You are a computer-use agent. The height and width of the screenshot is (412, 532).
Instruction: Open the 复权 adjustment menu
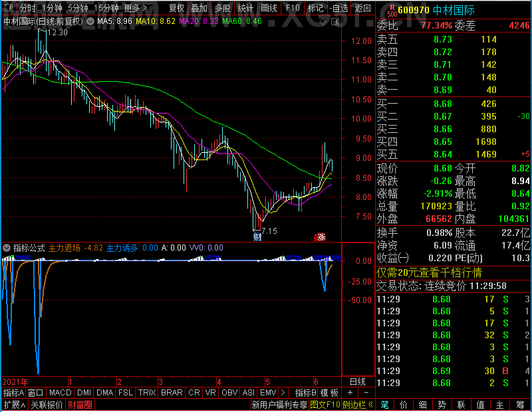point(176,8)
